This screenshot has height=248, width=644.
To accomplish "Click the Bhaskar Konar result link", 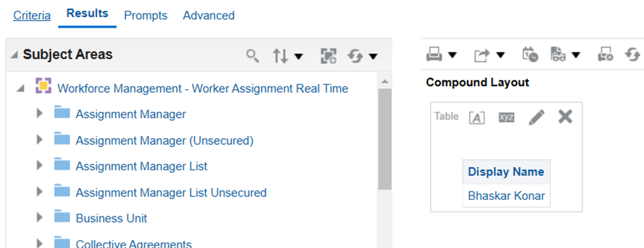I will [x=507, y=196].
